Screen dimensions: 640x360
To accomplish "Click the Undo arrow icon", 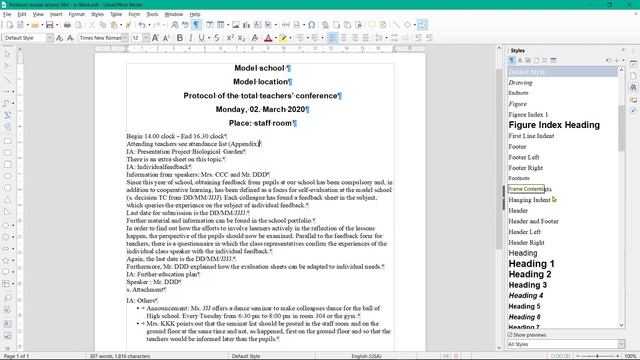I will (x=142, y=25).
